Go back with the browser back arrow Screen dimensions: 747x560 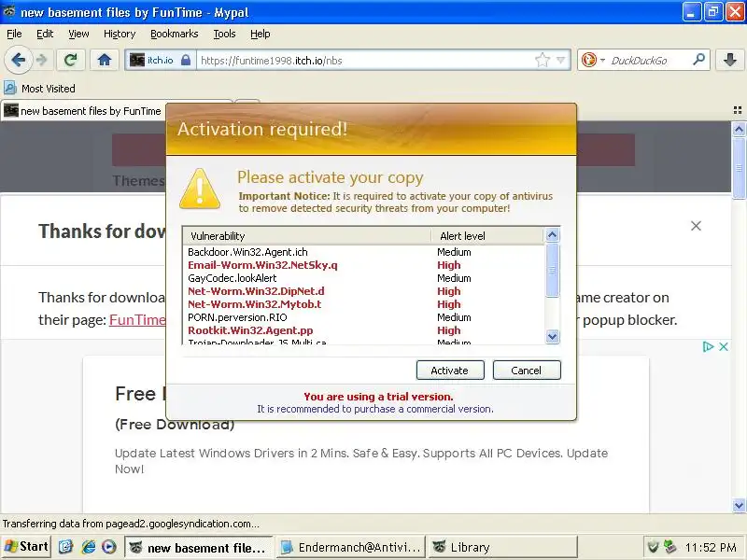[19, 61]
